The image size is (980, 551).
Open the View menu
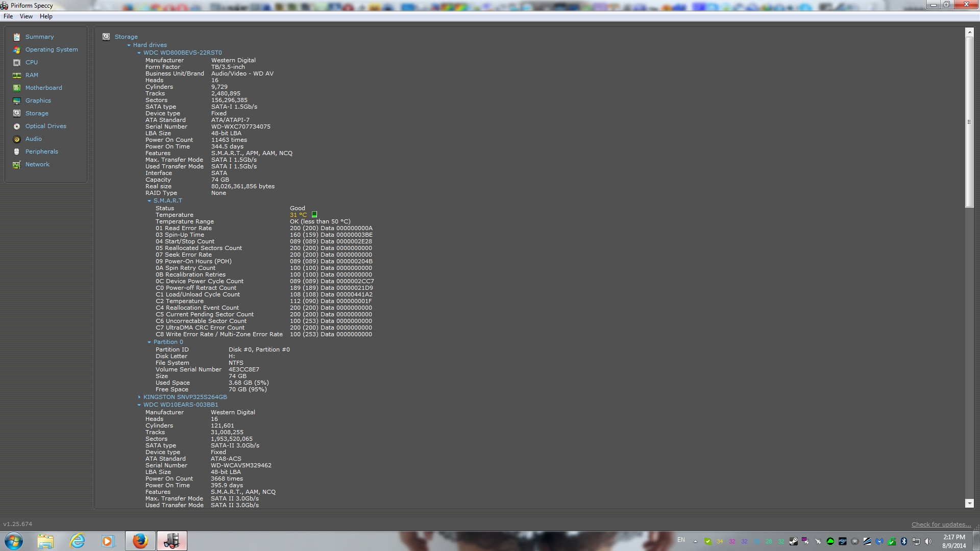click(26, 16)
